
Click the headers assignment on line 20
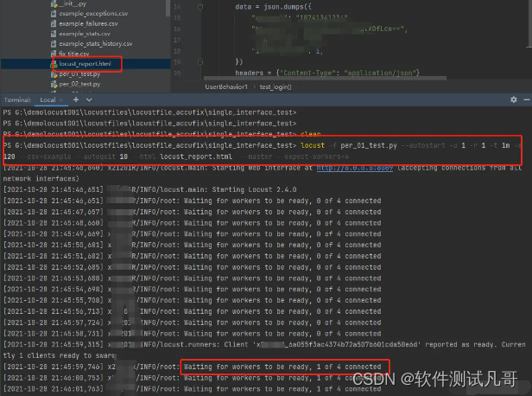327,73
